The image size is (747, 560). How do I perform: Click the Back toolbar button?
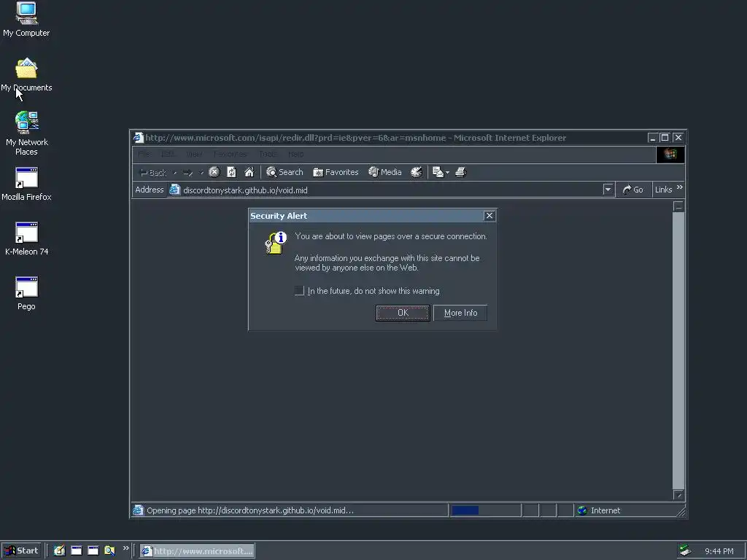click(152, 172)
